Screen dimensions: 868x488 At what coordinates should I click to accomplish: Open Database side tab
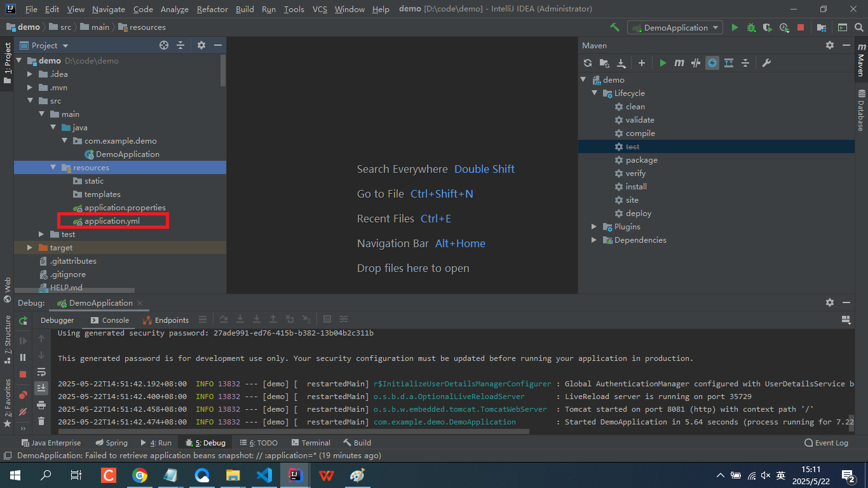pyautogui.click(x=861, y=111)
